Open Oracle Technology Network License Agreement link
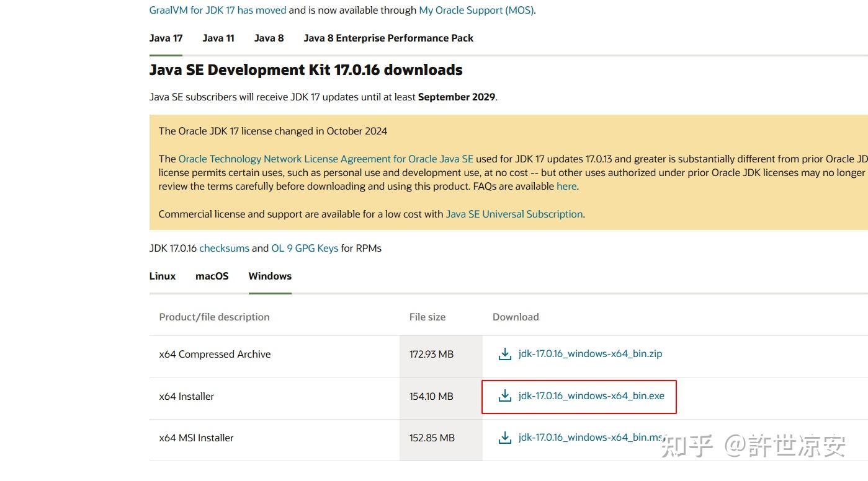The width and height of the screenshot is (868, 481). 326,159
